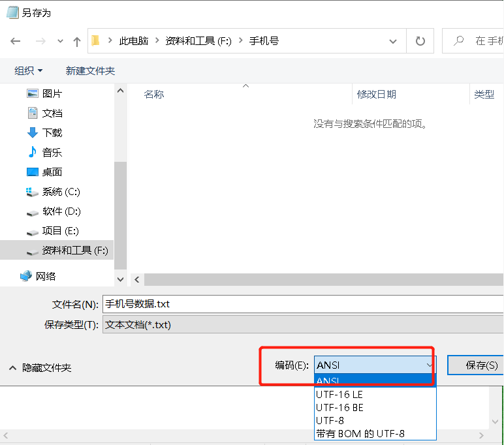Image resolution: width=504 pixels, height=445 pixels.
Task: Sort by 修改日期 column header
Action: click(x=377, y=94)
